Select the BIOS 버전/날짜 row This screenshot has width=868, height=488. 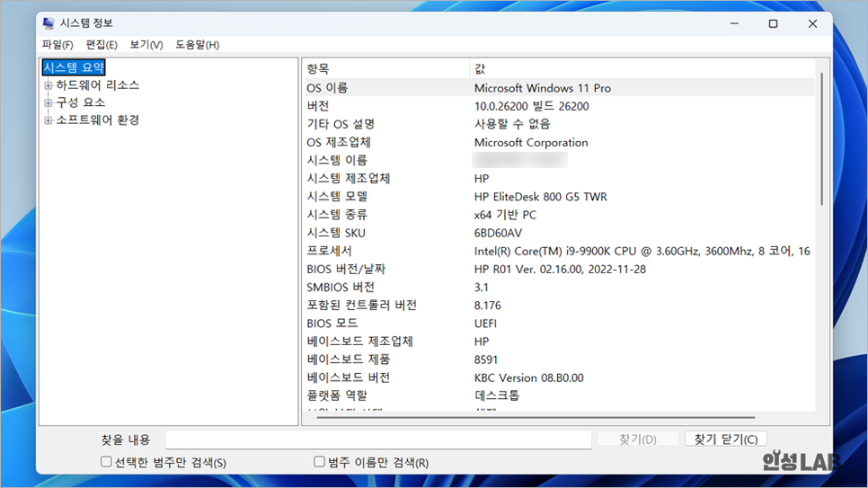click(x=560, y=270)
